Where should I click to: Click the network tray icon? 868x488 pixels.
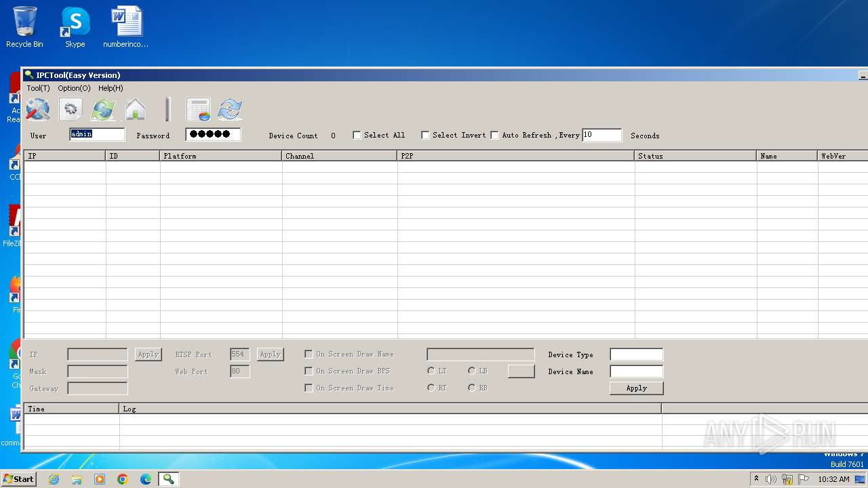click(787, 479)
